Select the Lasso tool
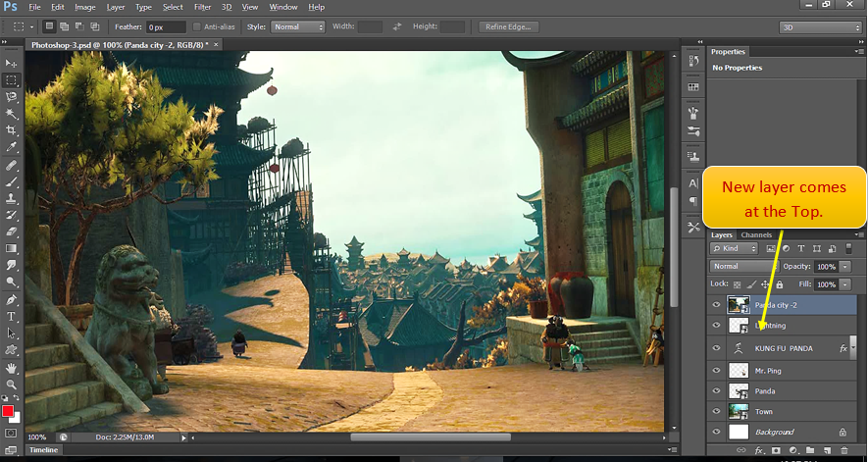The width and height of the screenshot is (868, 462). coord(11,97)
